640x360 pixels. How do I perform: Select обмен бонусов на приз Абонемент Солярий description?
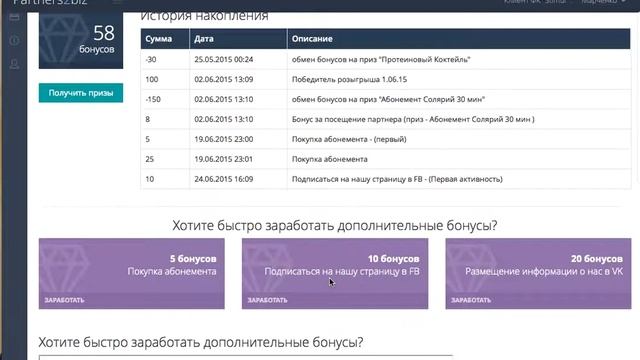pyautogui.click(x=388, y=99)
